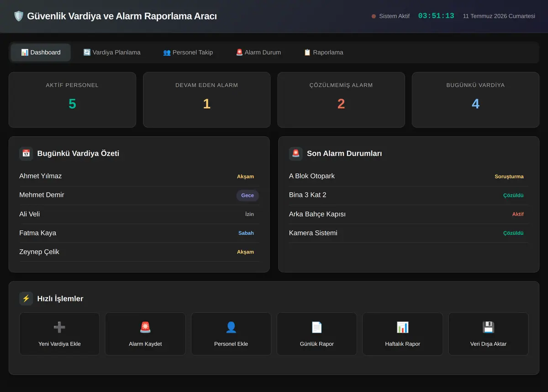548x392 pixels.
Task: Click the red system status dot
Action: (x=374, y=16)
